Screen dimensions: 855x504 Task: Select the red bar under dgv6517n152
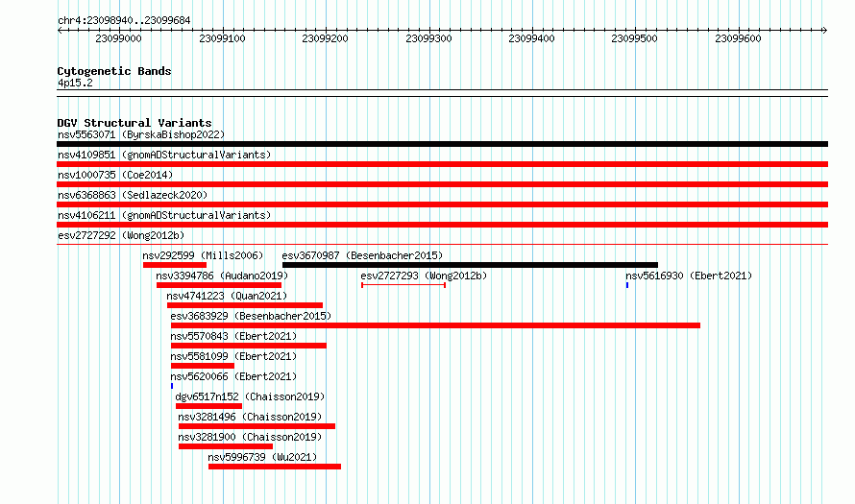208,406
